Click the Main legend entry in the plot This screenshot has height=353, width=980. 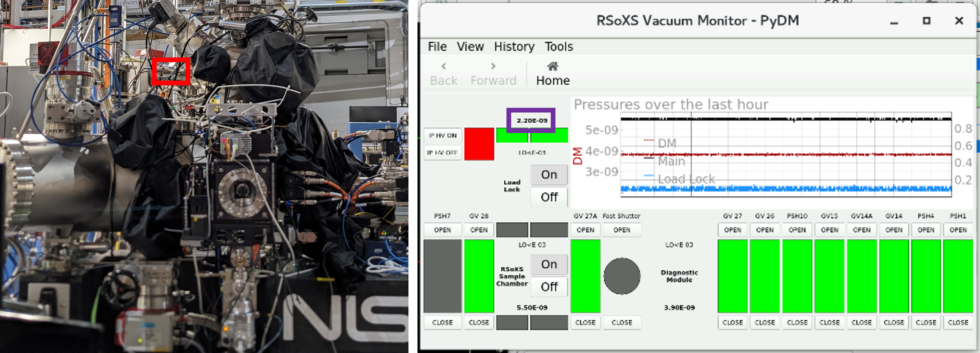(x=665, y=161)
